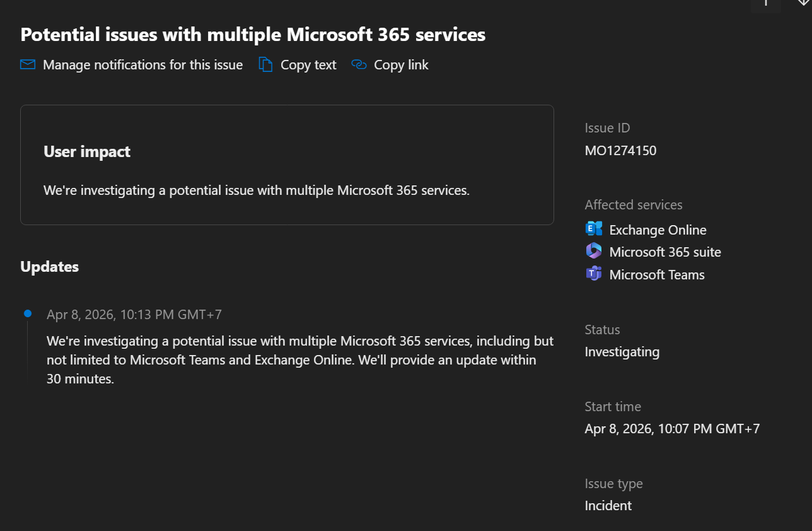The width and height of the screenshot is (812, 531).
Task: Click the Microsoft 365 suite service name
Action: (x=665, y=252)
